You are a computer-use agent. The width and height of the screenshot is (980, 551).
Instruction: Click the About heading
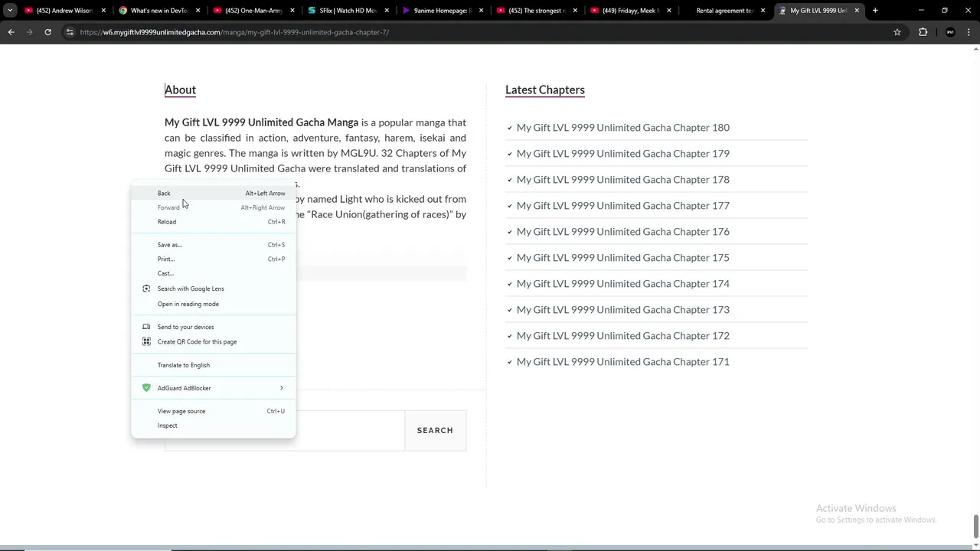tap(180, 90)
